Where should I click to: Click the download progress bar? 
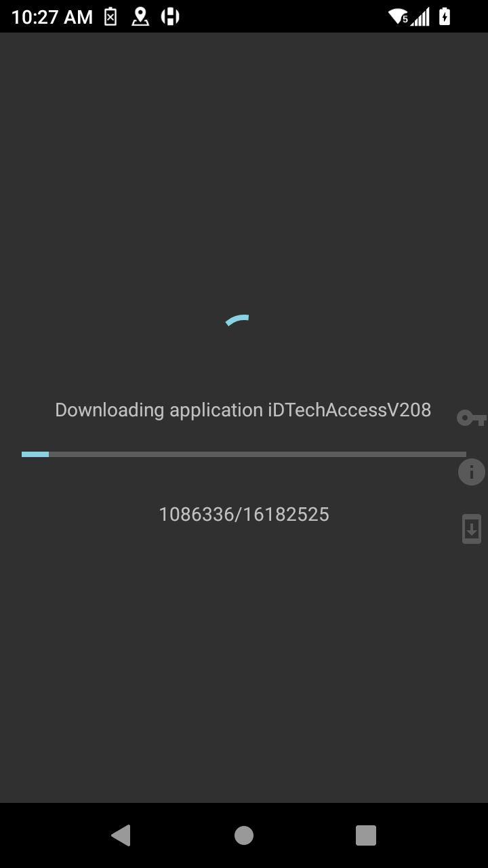click(244, 454)
